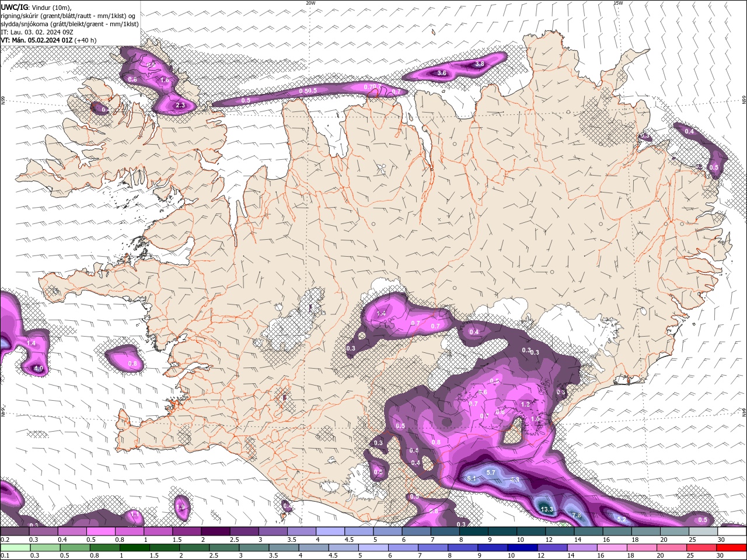Select the 'VT: Mán. 05.02.2024 01Z' valid time line
Viewport: 747px width, 560px height.
37,40
